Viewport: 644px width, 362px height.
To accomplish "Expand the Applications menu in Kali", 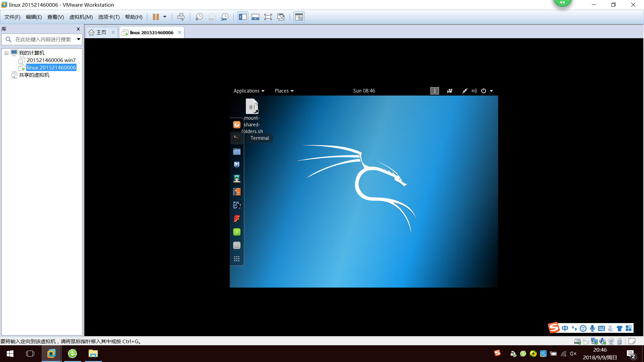I will coord(249,91).
